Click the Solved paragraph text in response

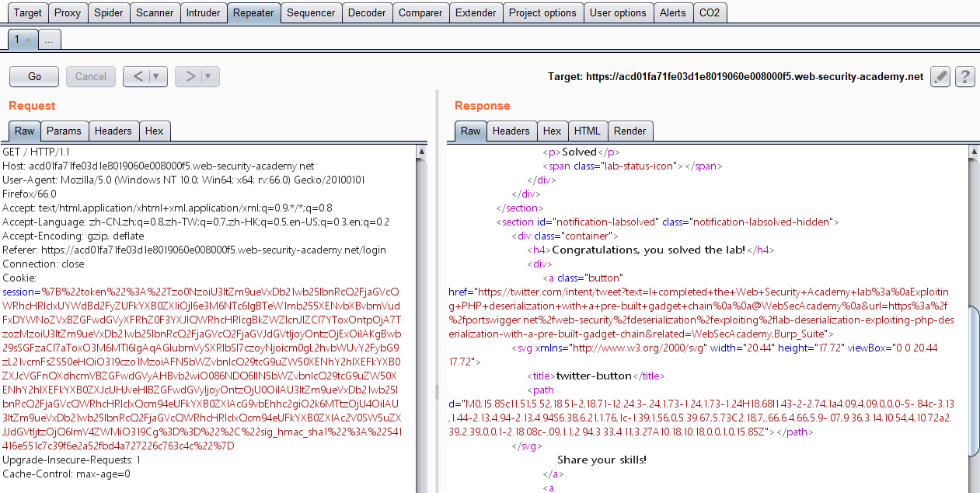coord(579,152)
